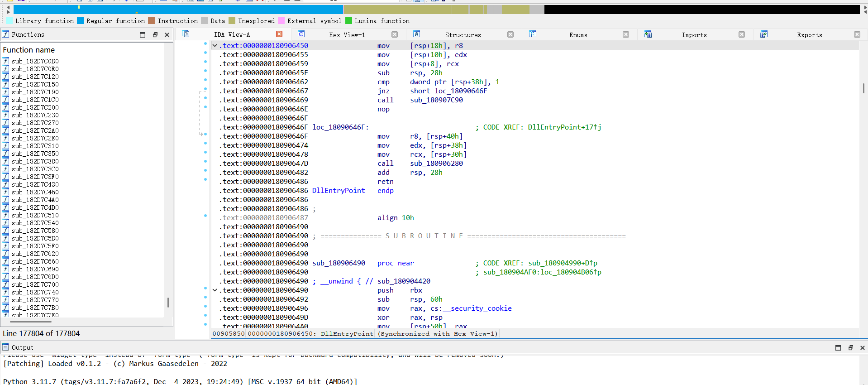
Task: Click the Enums tab icon
Action: pos(533,34)
